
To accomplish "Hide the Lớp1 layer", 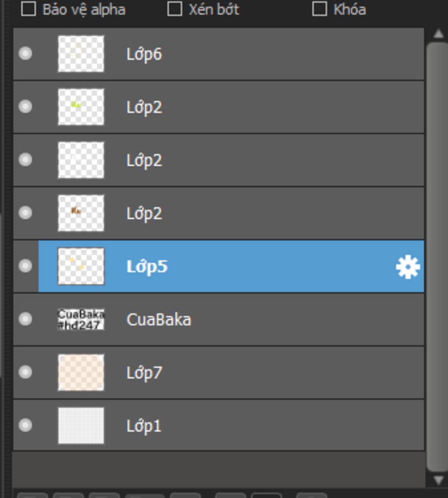I will coord(25,425).
